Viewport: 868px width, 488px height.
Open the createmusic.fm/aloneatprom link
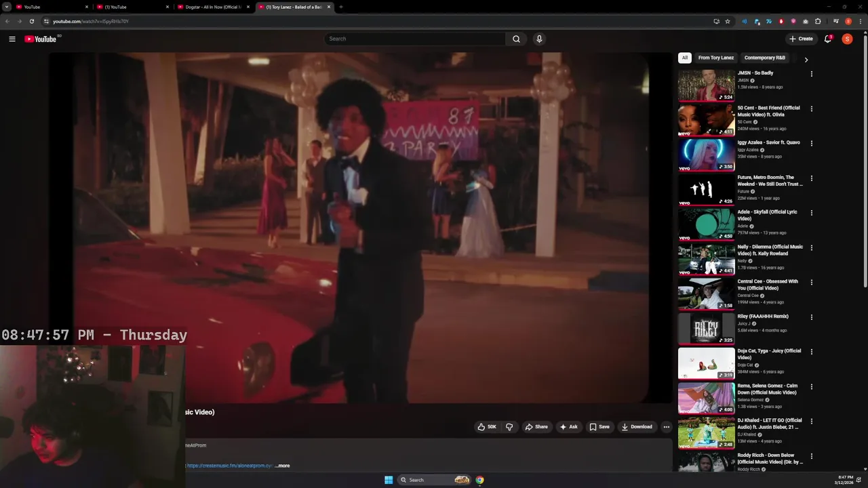pyautogui.click(x=229, y=466)
